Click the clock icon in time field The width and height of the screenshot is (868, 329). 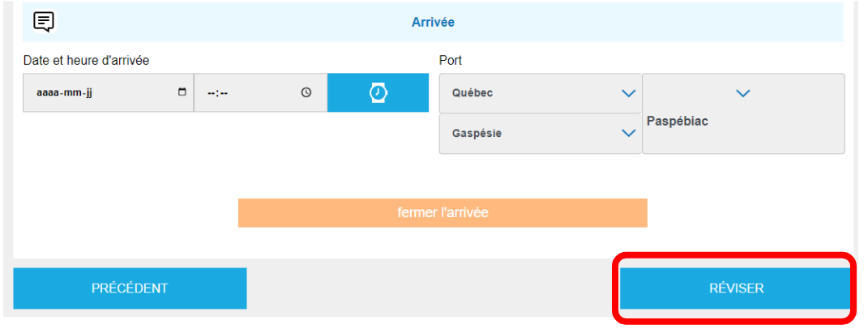coord(306,92)
